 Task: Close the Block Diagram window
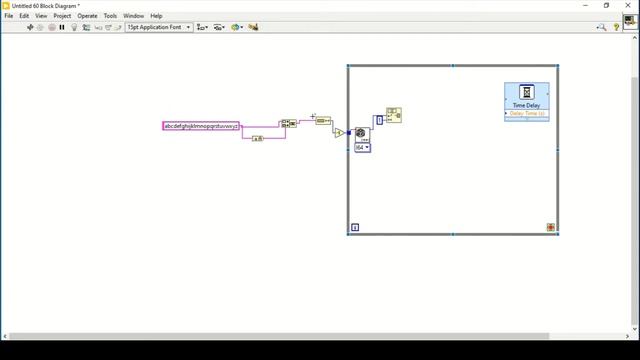(x=628, y=6)
